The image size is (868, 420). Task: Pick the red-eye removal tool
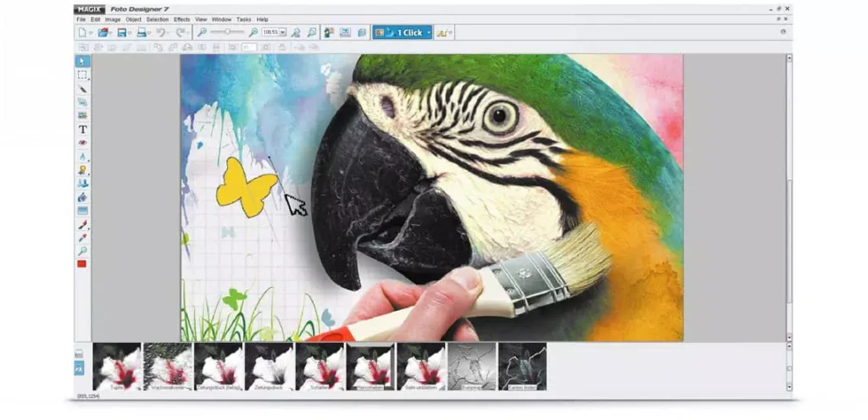tap(82, 142)
